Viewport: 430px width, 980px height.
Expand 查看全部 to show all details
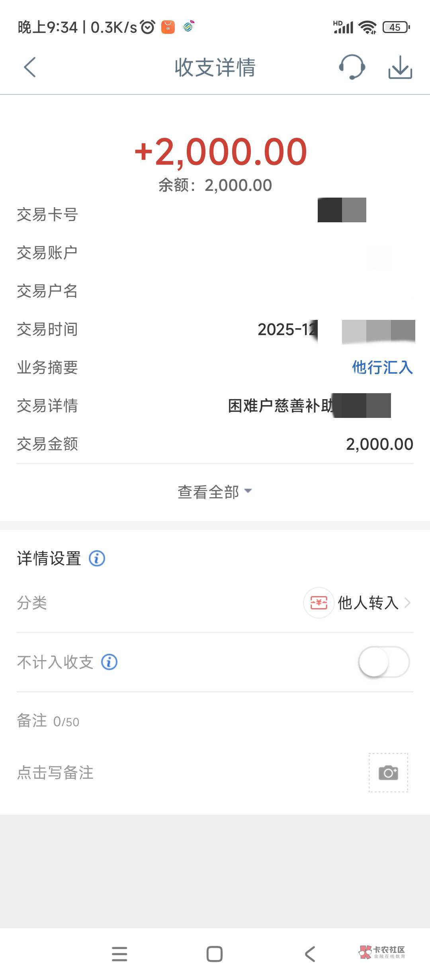coord(215,492)
